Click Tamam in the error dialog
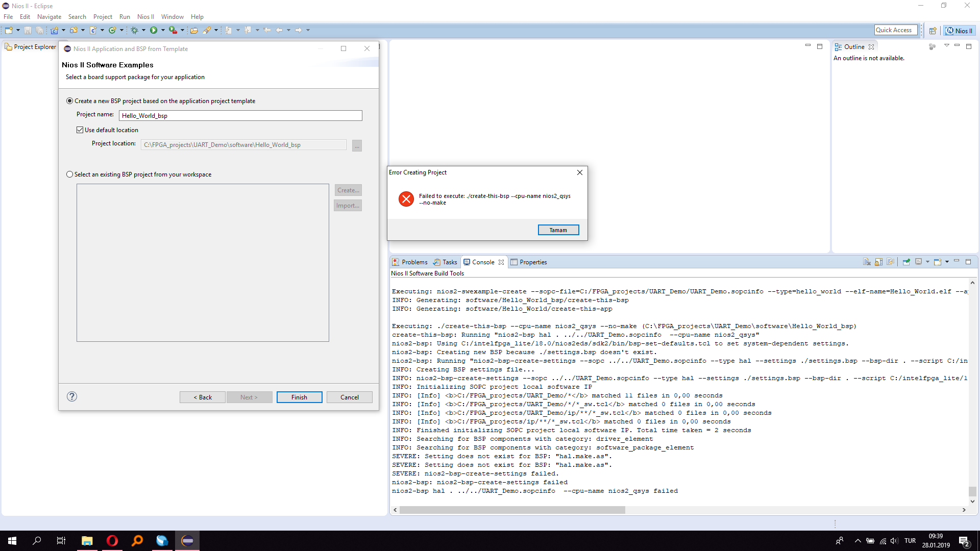The image size is (980, 551). 558,230
